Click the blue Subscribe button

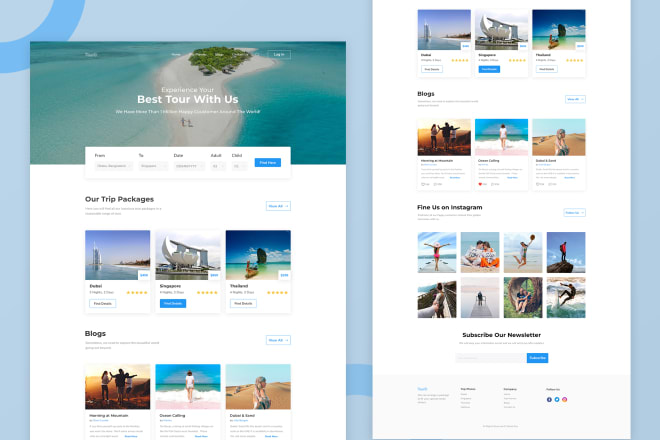pyautogui.click(x=538, y=358)
